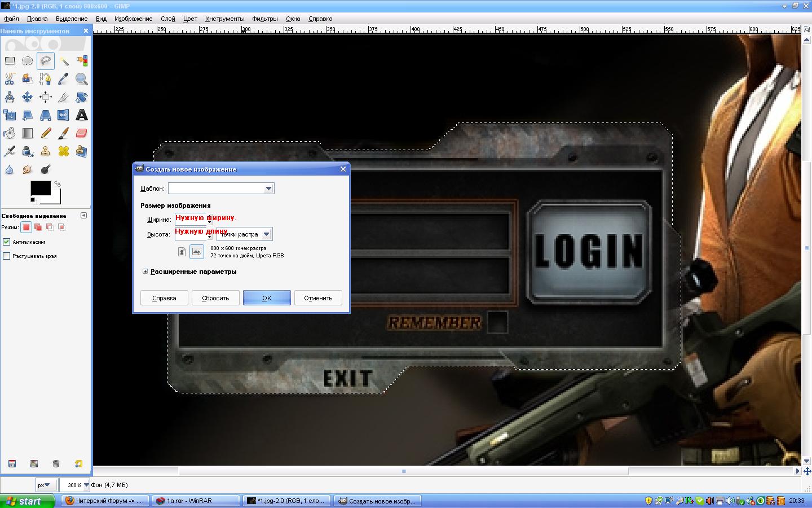The width and height of the screenshot is (812, 508).
Task: Select the Blur/Sharpen droplet tool
Action: [10, 169]
